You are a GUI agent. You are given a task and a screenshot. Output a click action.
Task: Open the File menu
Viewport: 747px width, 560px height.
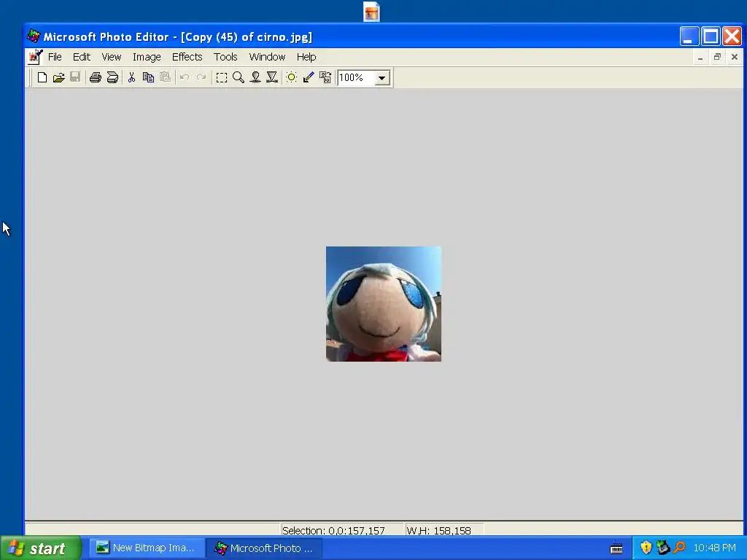point(55,57)
